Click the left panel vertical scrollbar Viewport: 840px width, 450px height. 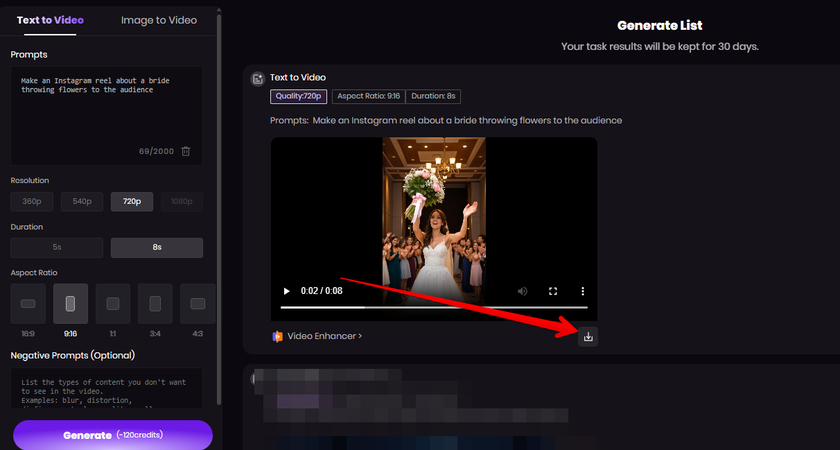[x=219, y=209]
